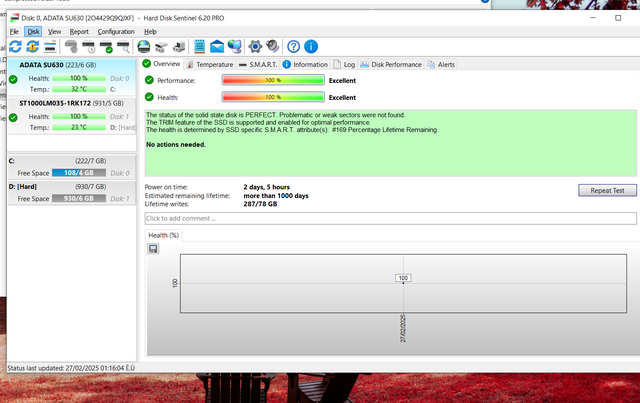Click the Refresh toolbar icon
This screenshot has height=403, width=640.
[15, 46]
